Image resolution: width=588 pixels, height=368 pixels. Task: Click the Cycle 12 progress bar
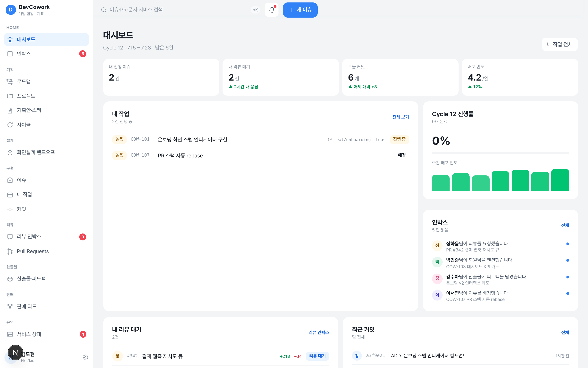click(500, 153)
